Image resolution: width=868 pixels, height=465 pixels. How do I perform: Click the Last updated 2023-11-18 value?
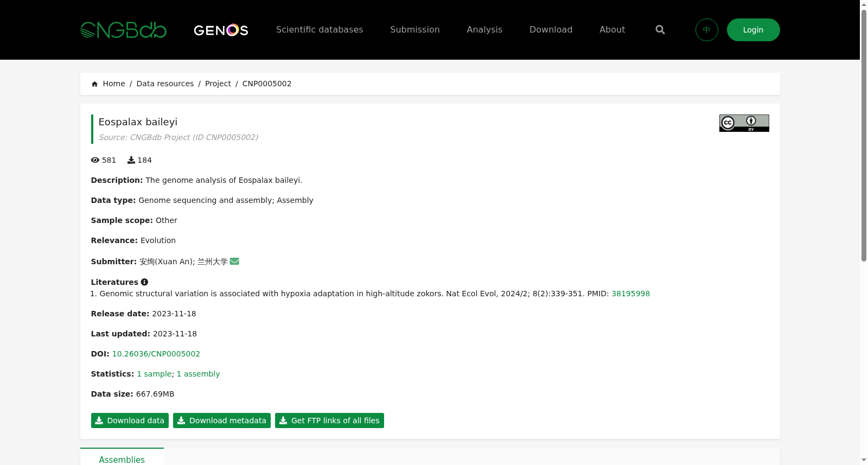click(x=175, y=334)
